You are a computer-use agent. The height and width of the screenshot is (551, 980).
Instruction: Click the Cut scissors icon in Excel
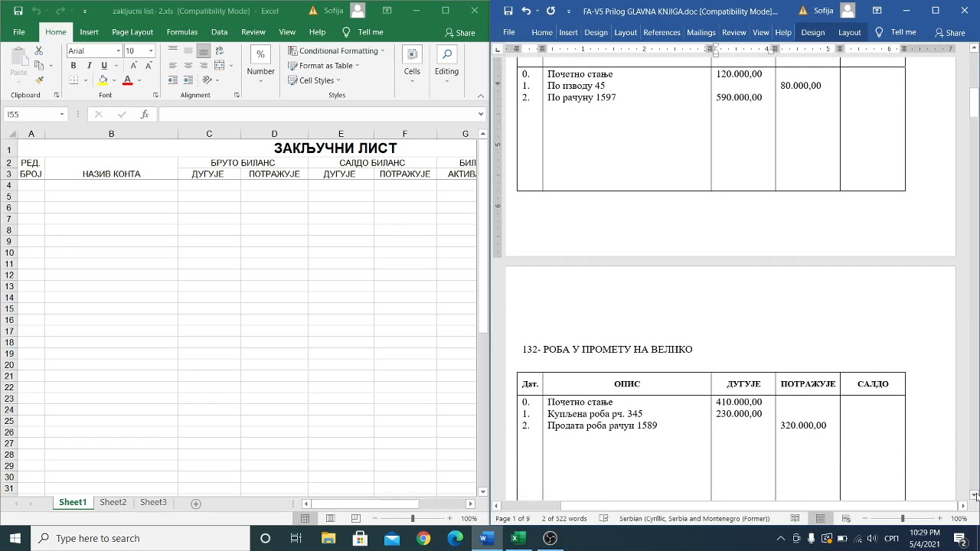(39, 51)
